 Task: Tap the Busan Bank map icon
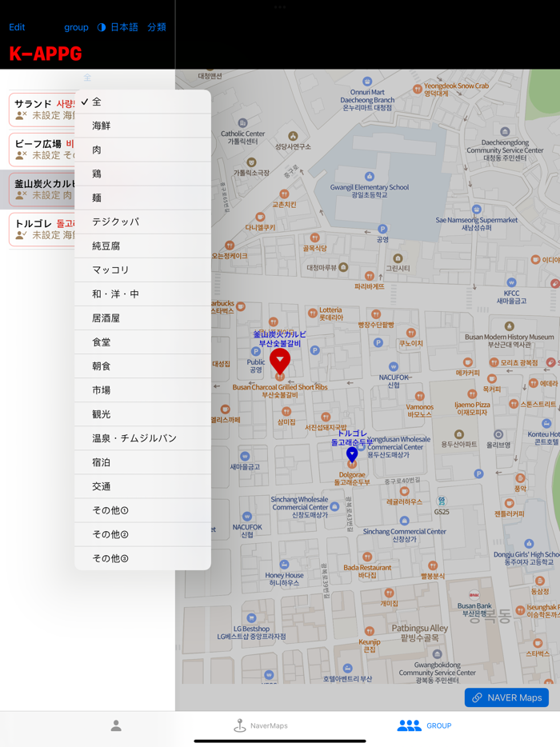[x=474, y=595]
